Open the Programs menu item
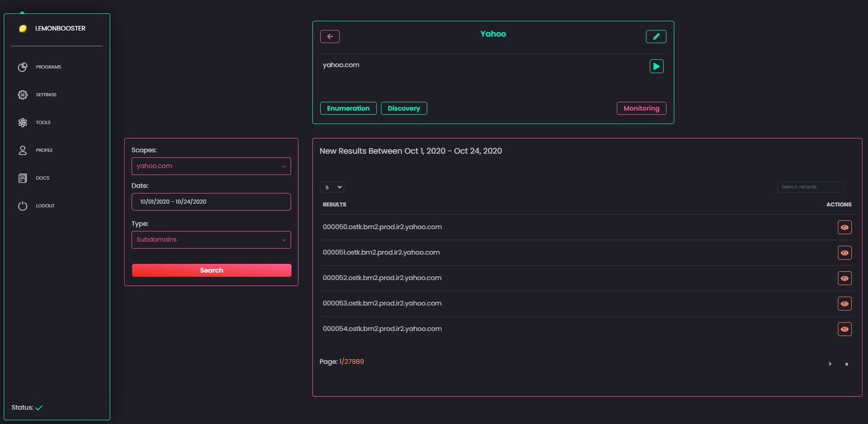Viewport: 868px width, 424px height. point(49,67)
